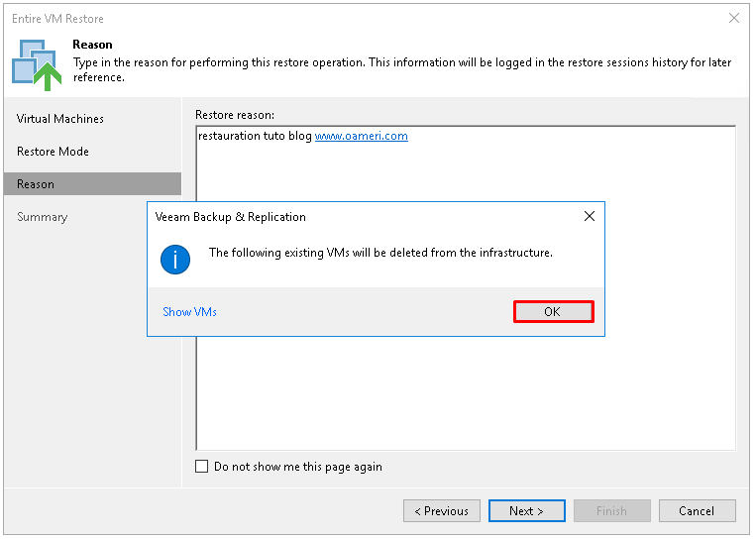Viewport: 756px width, 539px height.
Task: Open the www.oameri.com link in reason text
Action: click(x=361, y=136)
